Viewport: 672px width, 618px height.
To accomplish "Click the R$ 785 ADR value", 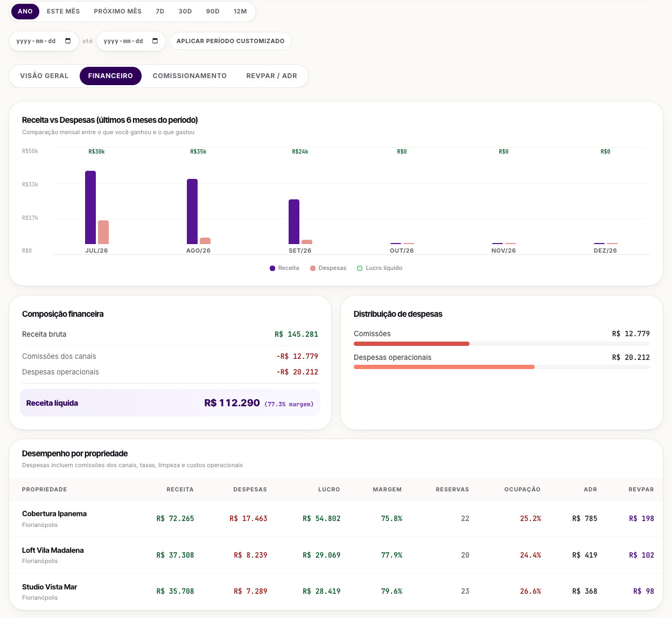I will pos(585,518).
